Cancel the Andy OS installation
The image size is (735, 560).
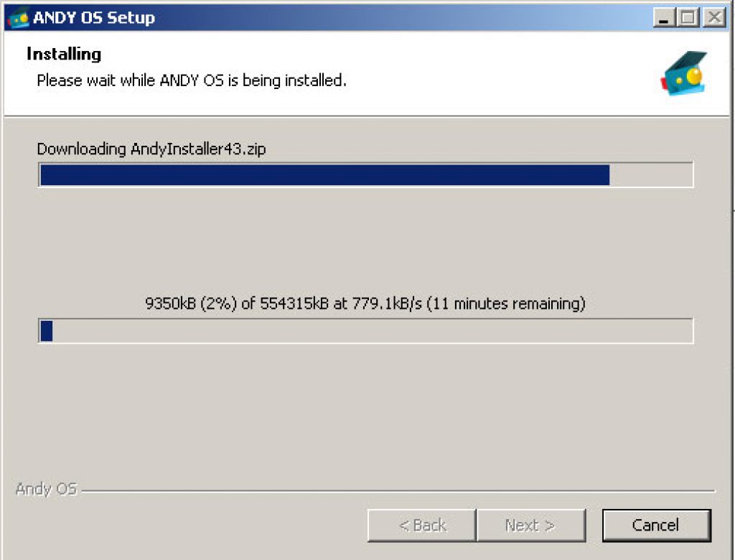point(656,526)
